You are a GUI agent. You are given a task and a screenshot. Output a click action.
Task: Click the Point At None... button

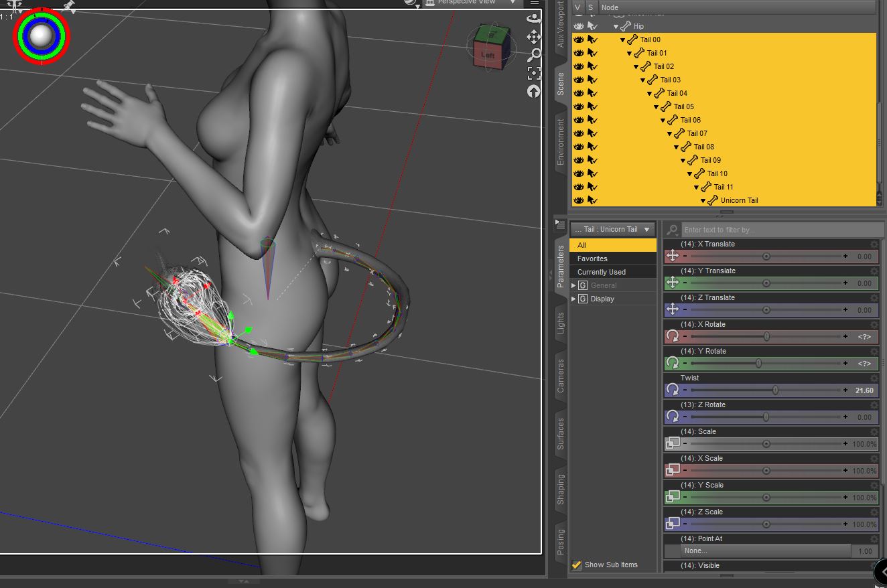click(x=765, y=551)
